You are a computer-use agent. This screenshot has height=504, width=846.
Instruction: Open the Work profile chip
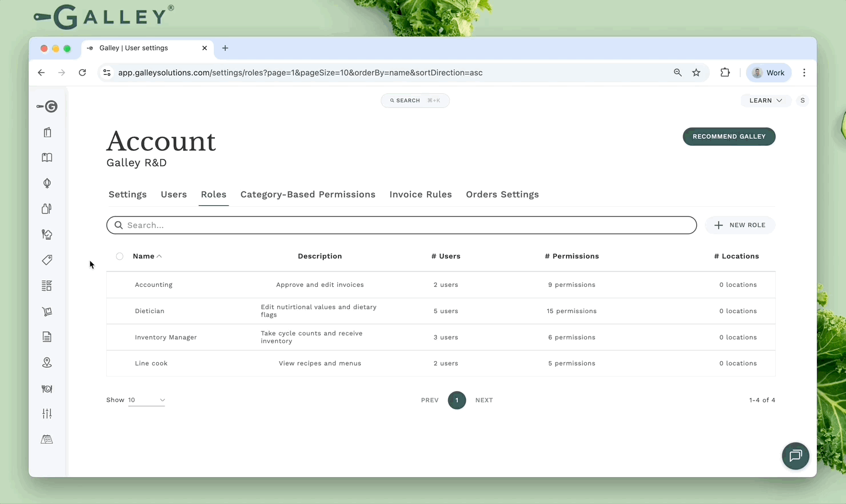pyautogui.click(x=769, y=73)
